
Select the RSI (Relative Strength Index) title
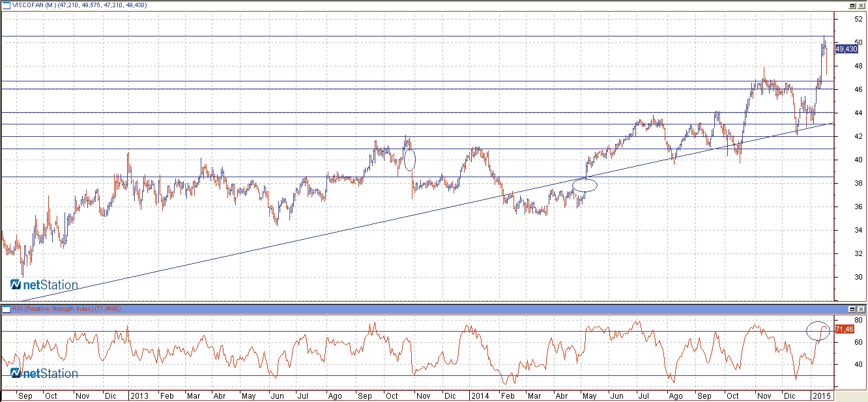[53, 308]
